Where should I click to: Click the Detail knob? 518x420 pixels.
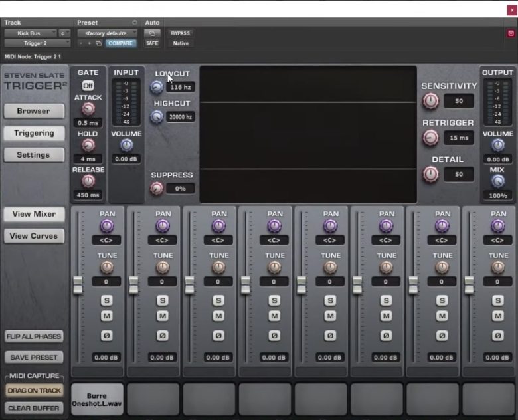click(x=431, y=175)
